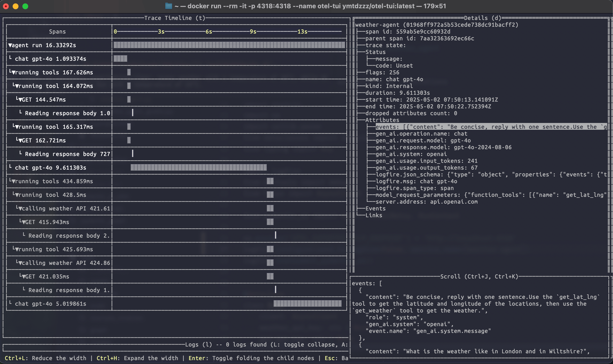Click the chat gpt-4o 1.093374s timeline bar
The width and height of the screenshot is (613, 364).
point(120,59)
